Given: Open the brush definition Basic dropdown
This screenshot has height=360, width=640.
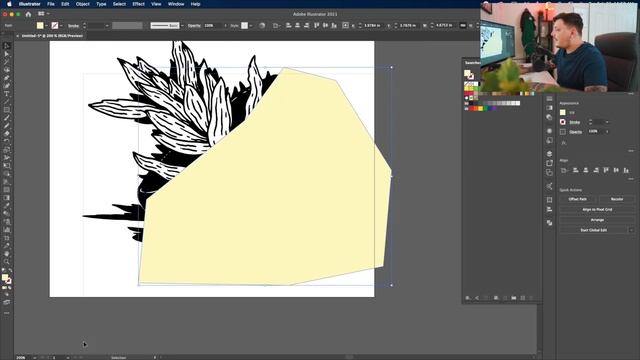Looking at the screenshot, I should tap(182, 26).
